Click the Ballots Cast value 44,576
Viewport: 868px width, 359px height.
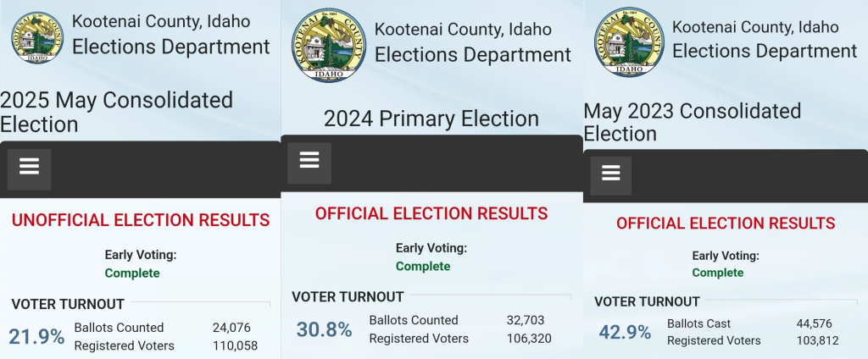814,324
